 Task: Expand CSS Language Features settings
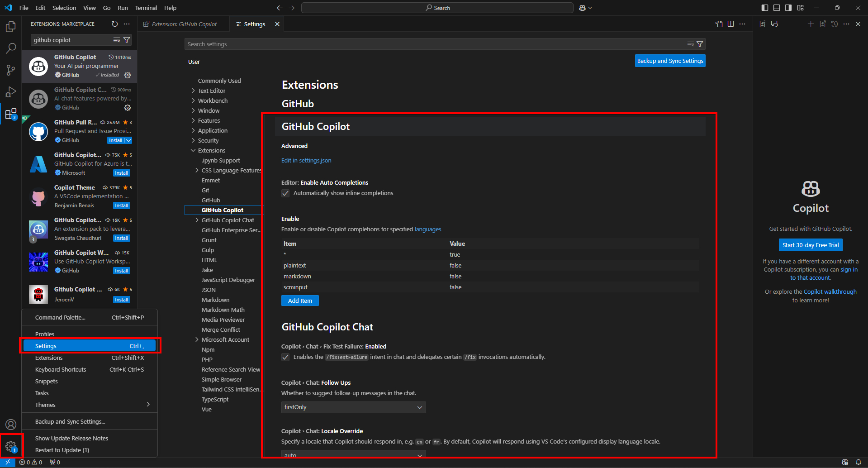click(197, 170)
